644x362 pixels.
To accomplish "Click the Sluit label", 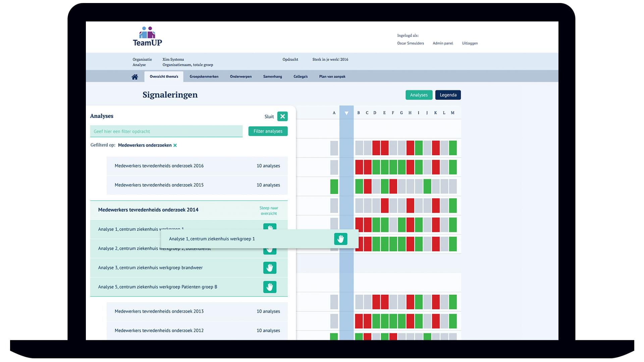I will [x=269, y=117].
